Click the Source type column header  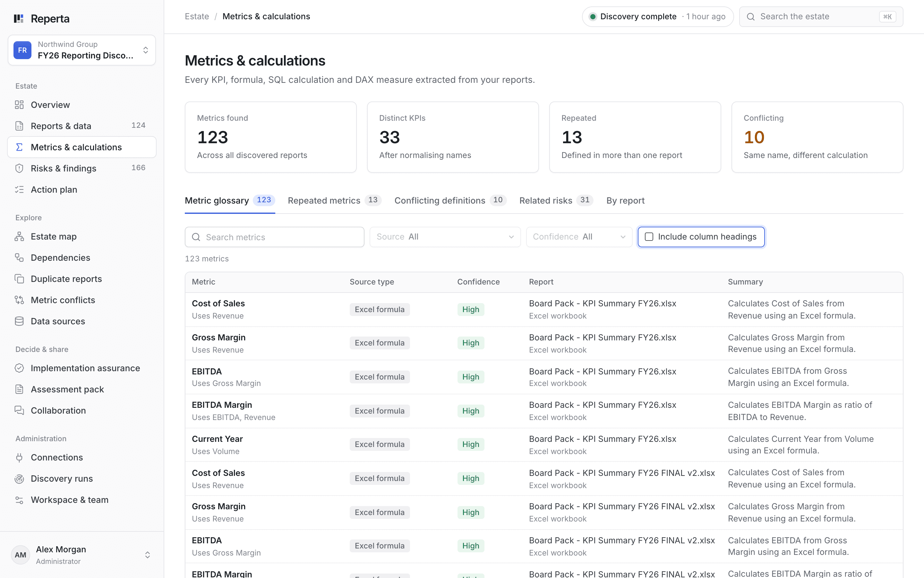click(x=372, y=282)
